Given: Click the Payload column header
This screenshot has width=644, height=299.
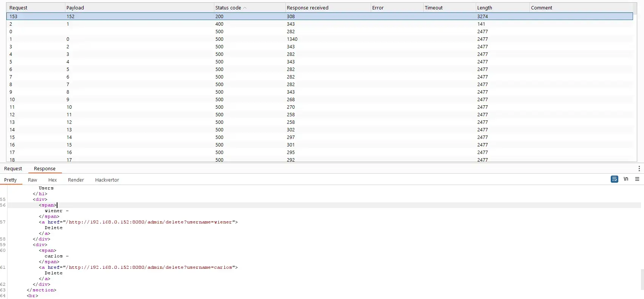Looking at the screenshot, I should [x=75, y=8].
